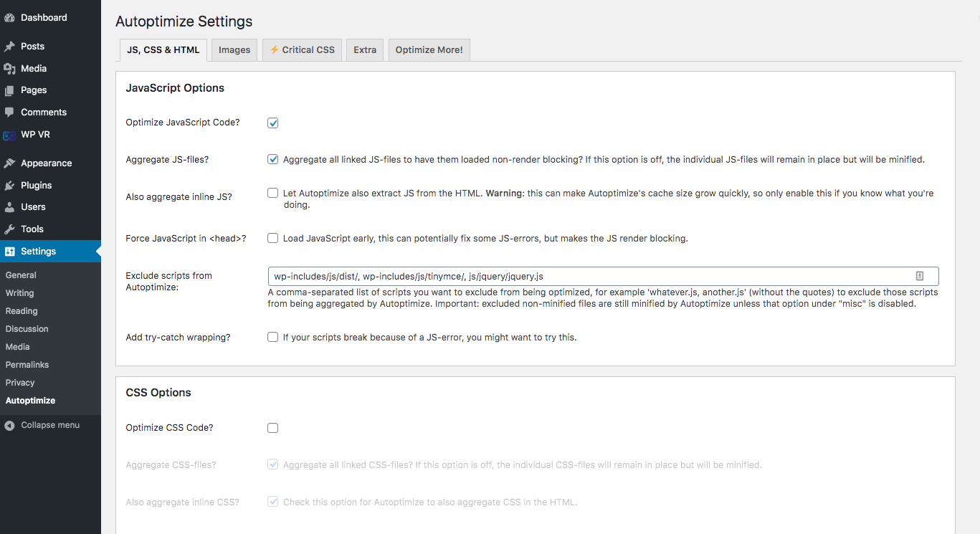Toggle Also aggregate inline CSS checkbox
Screen dimensions: 980x534
click(273, 502)
